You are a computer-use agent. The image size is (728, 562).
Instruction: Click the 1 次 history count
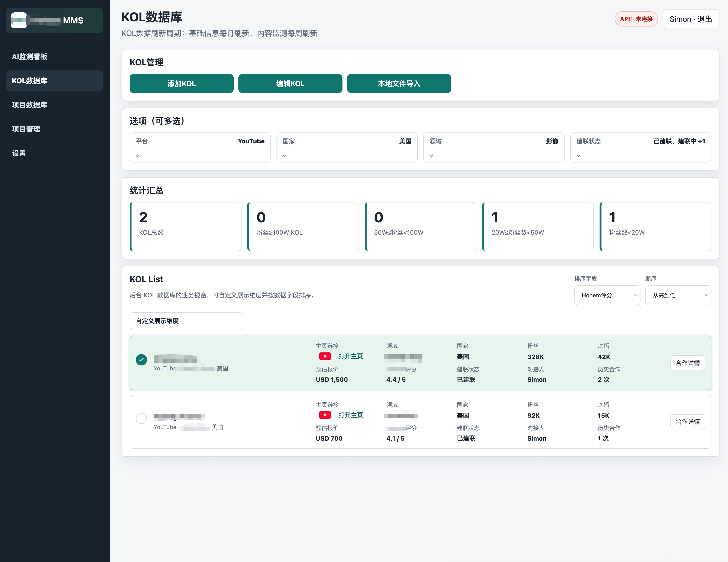click(603, 438)
